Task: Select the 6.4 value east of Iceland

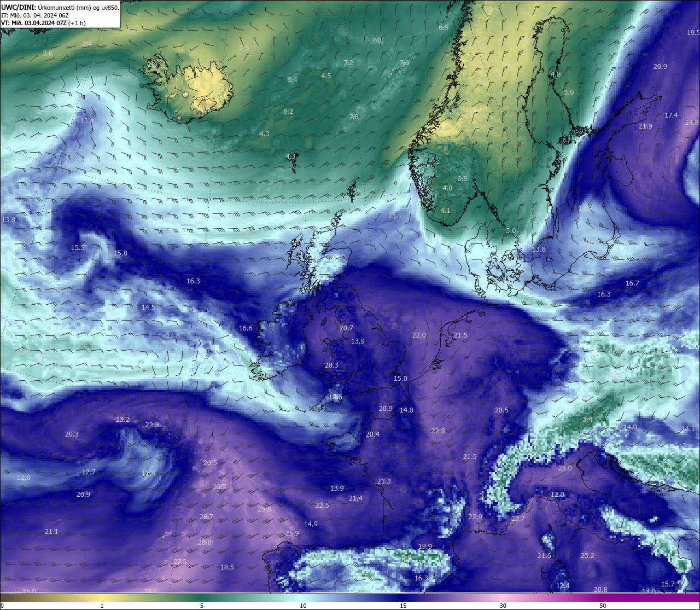Action: (292, 80)
